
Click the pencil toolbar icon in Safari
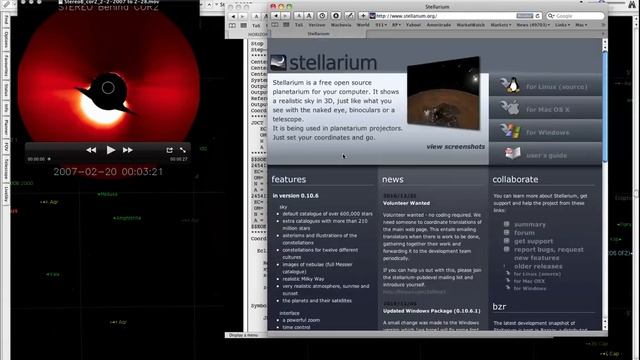(x=350, y=16)
